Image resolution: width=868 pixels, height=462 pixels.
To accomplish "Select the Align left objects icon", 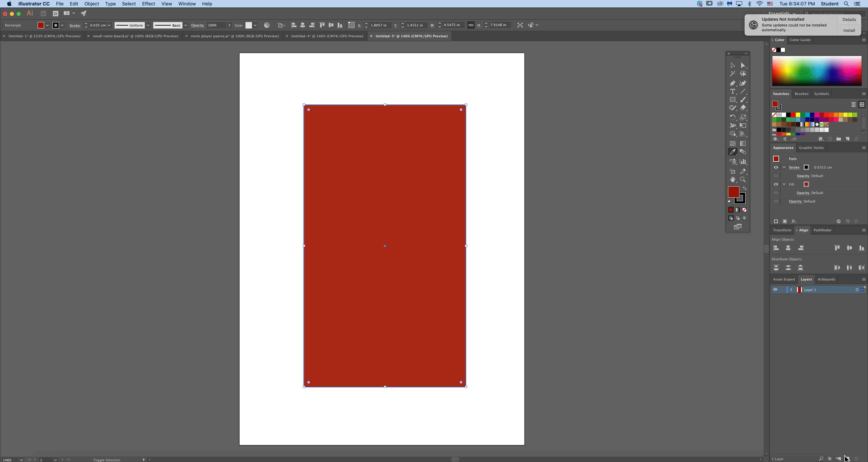I will (776, 248).
